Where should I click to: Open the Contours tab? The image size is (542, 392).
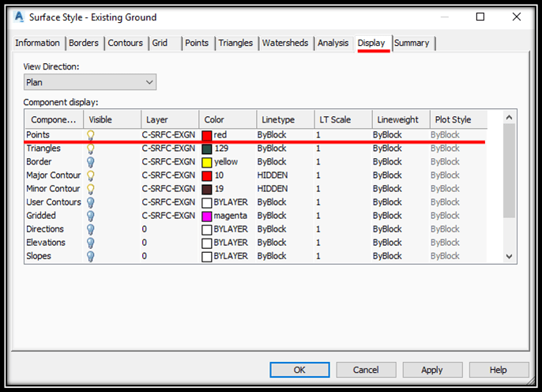(x=125, y=43)
